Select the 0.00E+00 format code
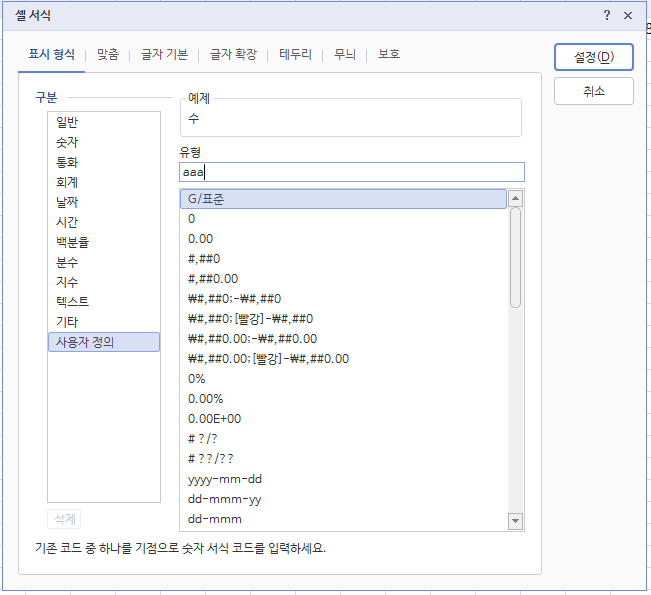651x595 pixels. point(343,419)
